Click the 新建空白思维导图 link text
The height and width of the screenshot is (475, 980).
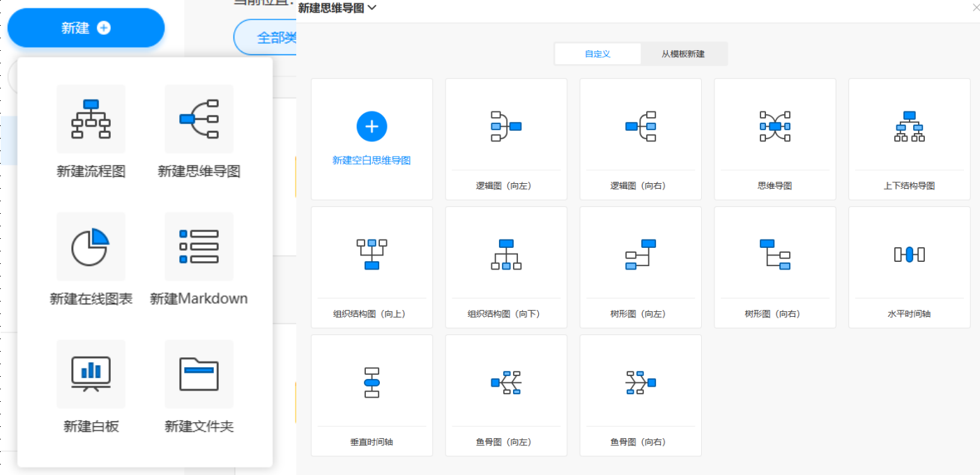[372, 160]
